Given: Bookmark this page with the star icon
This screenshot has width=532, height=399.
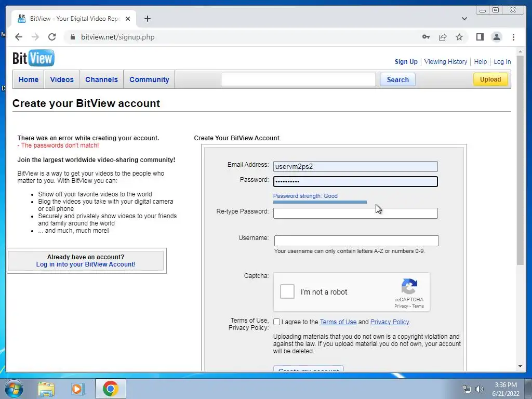Looking at the screenshot, I should [x=459, y=37].
